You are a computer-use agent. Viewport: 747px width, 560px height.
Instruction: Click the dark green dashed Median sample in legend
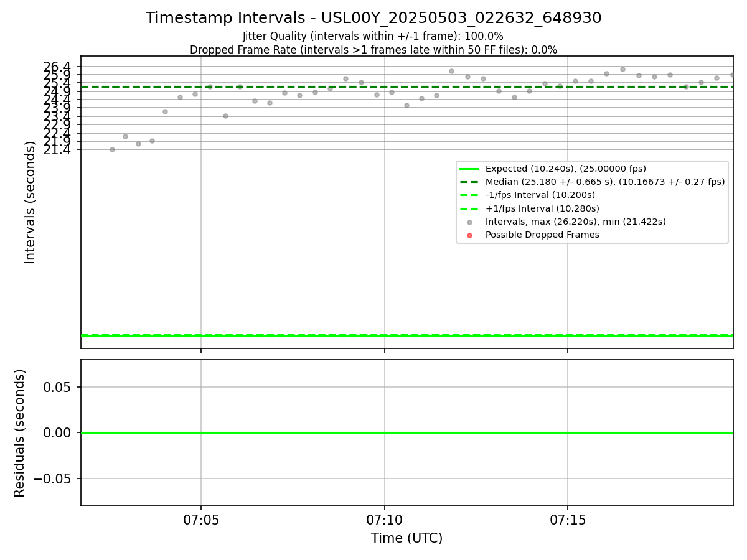point(469,182)
